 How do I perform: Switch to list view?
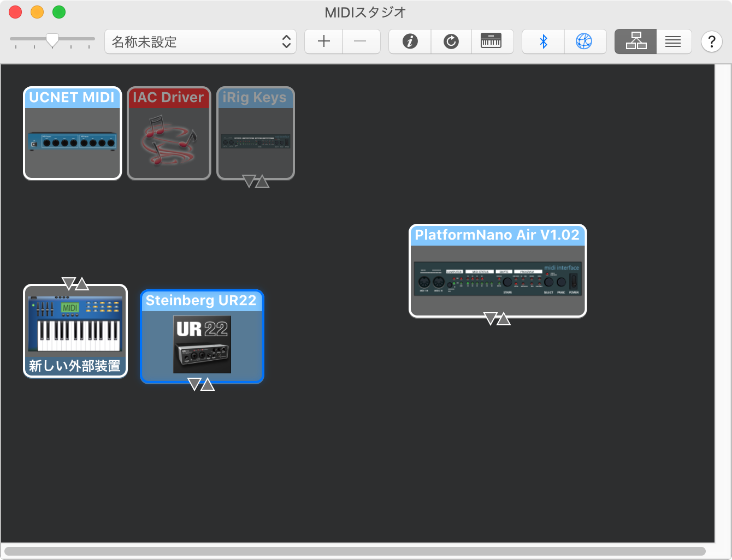pos(674,41)
